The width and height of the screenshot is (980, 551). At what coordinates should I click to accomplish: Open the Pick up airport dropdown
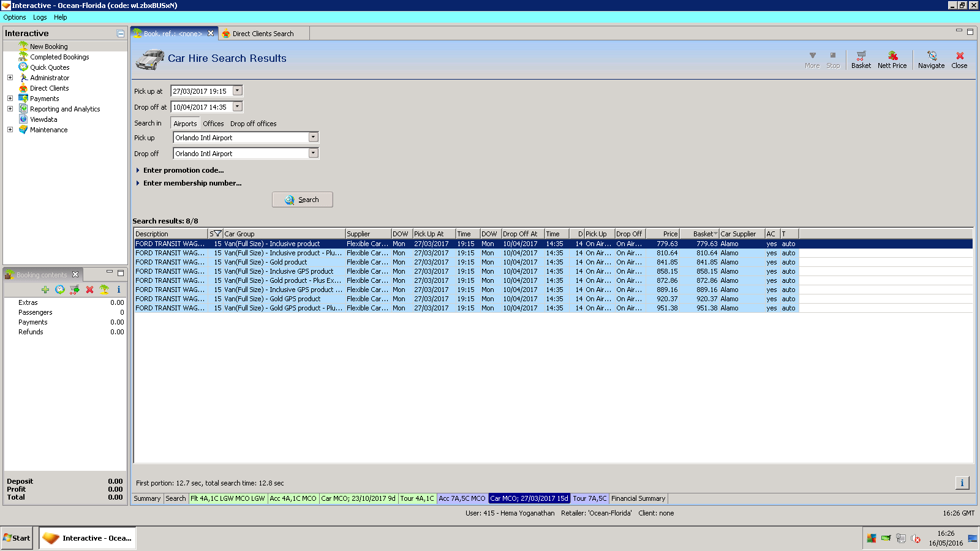(x=313, y=138)
